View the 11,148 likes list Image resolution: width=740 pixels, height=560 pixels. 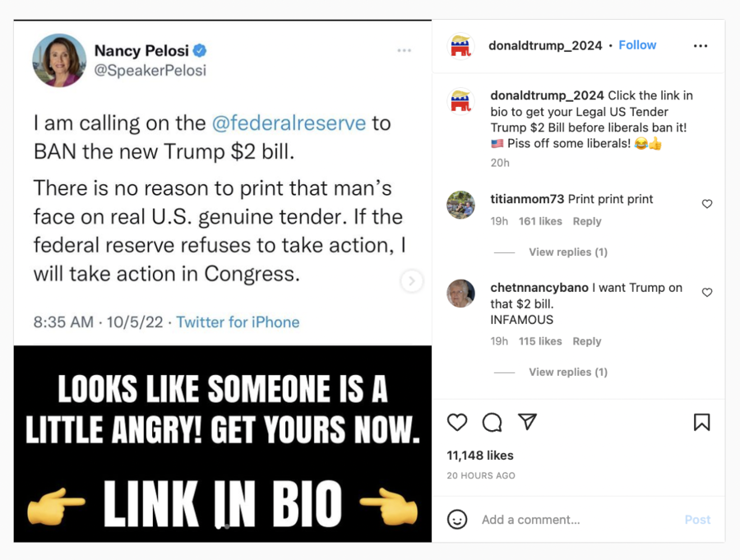[x=480, y=456]
